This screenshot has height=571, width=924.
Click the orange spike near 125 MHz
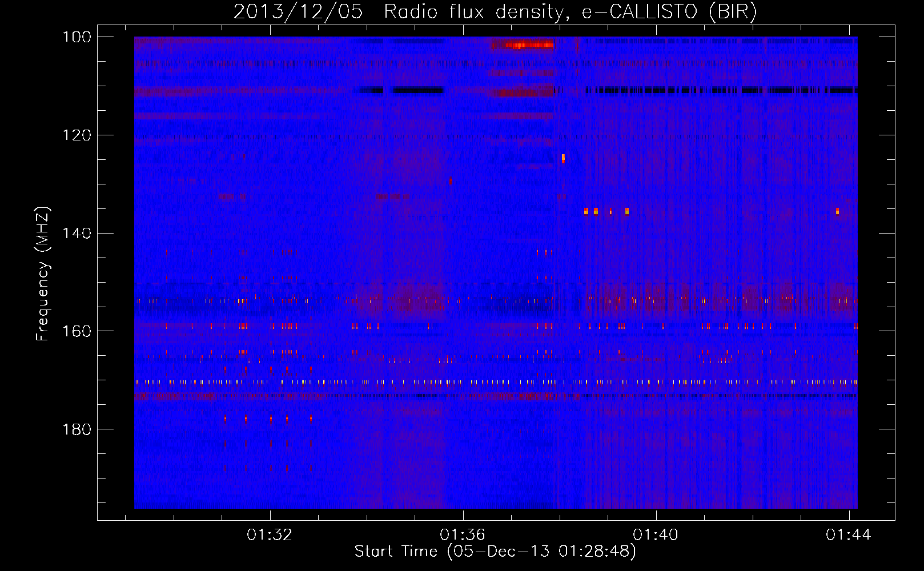click(x=563, y=158)
